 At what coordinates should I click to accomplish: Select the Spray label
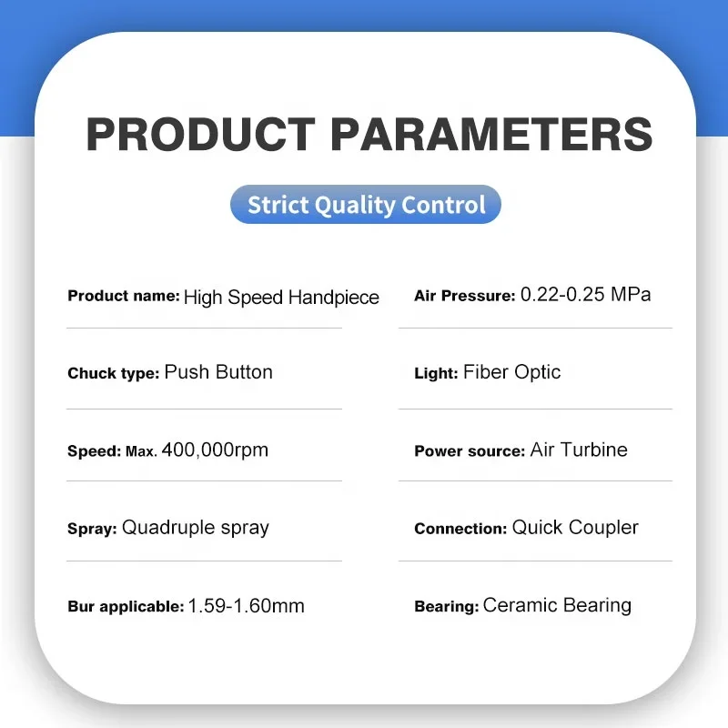(92, 529)
